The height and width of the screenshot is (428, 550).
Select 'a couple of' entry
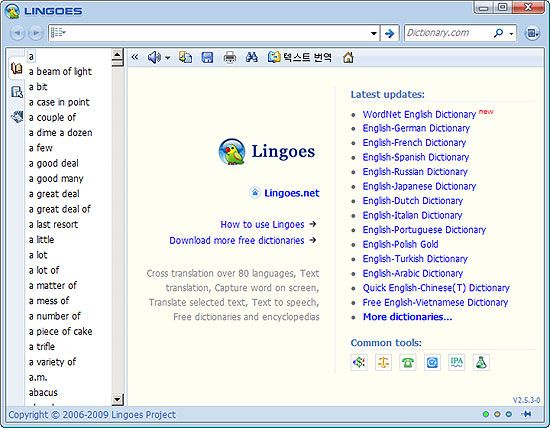click(52, 118)
